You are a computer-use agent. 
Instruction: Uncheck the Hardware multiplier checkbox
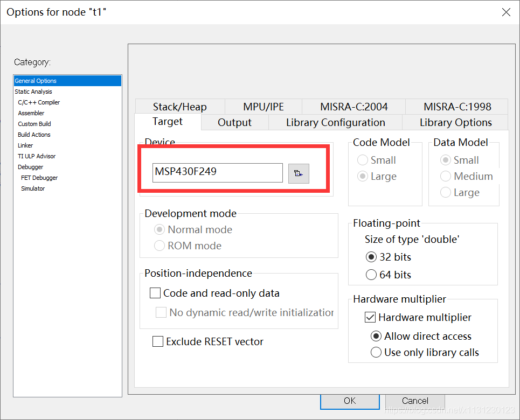pos(371,318)
